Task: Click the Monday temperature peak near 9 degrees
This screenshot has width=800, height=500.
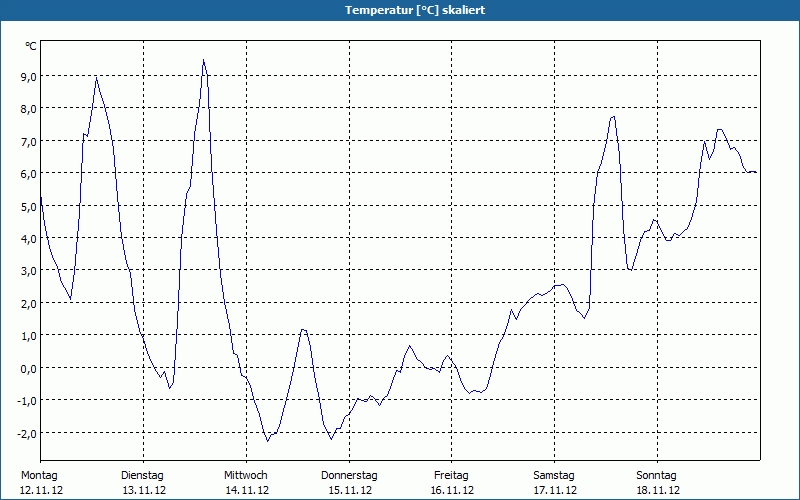Action: coord(96,77)
